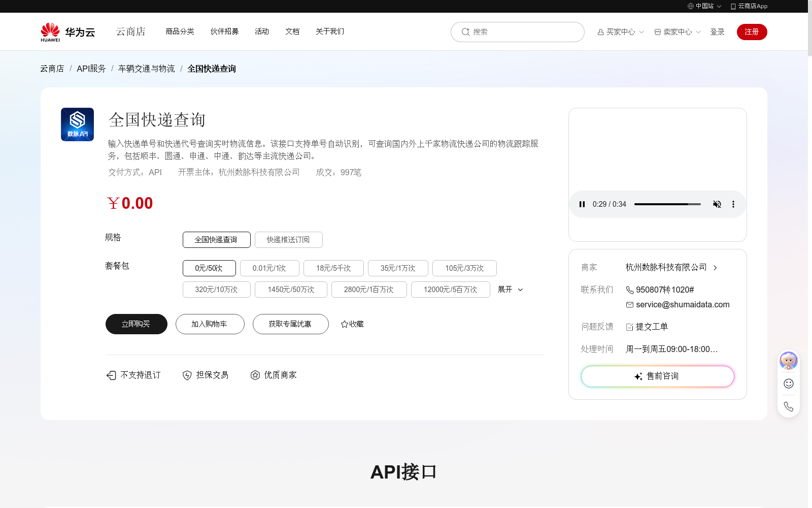
Task: Expand more packages with 展开
Action: coord(510,290)
